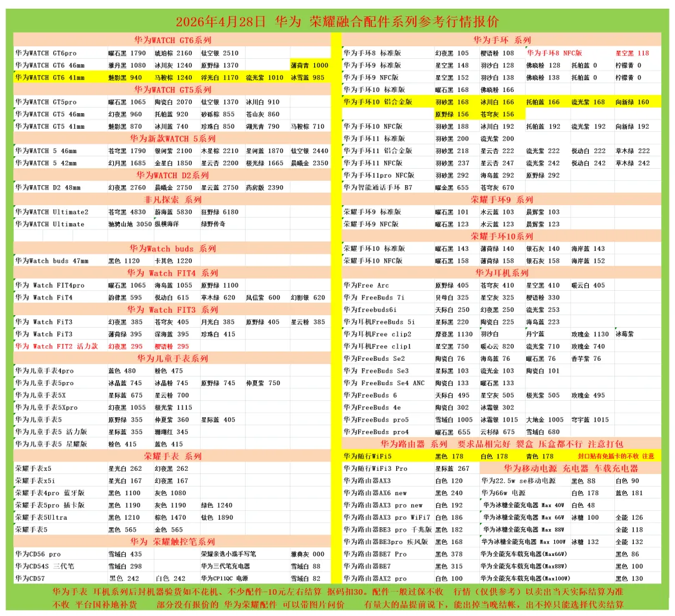Image resolution: width=675 pixels, height=616 pixels.
Task: Select the "华为Free Arc" row label
Action: [x=366, y=285]
